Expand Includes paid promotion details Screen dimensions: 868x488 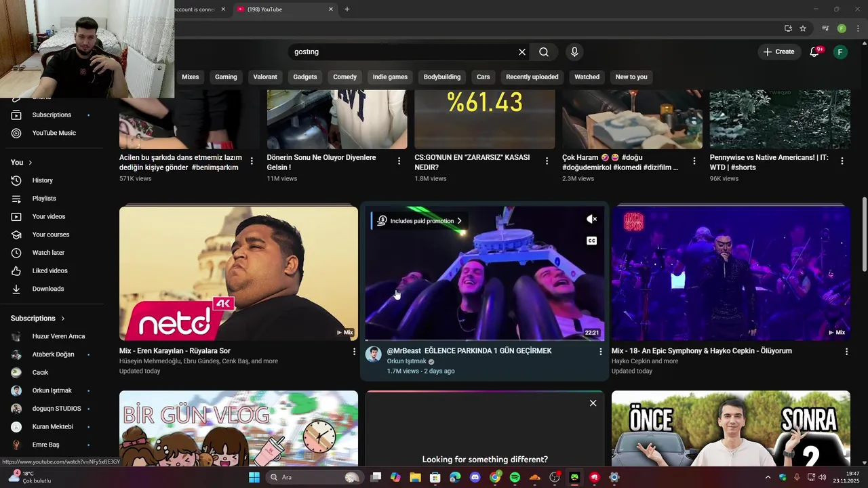click(420, 221)
